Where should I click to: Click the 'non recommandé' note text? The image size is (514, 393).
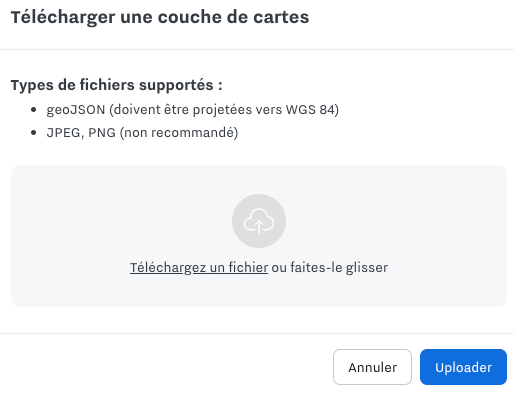[179, 133]
